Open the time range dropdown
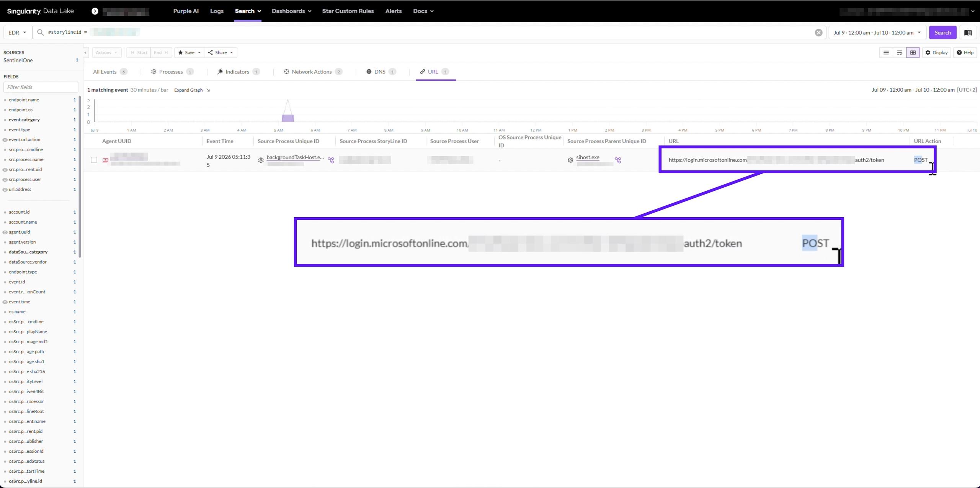This screenshot has height=488, width=980. point(877,33)
